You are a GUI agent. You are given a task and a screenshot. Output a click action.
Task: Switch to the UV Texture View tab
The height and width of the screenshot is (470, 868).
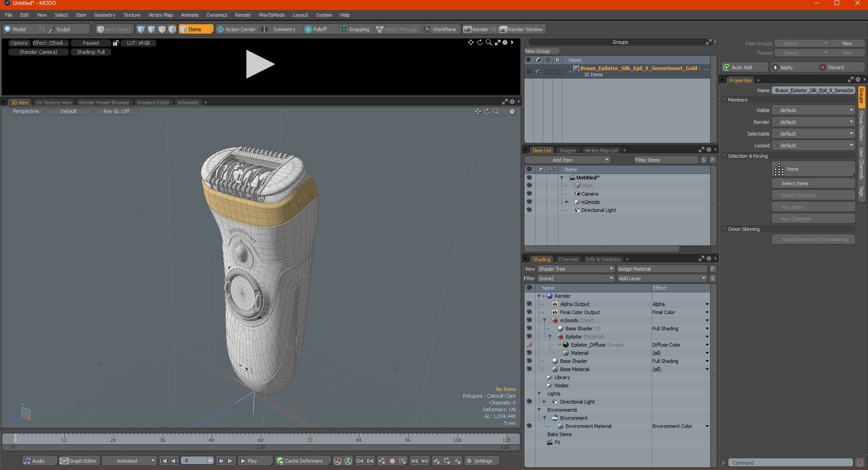click(x=54, y=103)
